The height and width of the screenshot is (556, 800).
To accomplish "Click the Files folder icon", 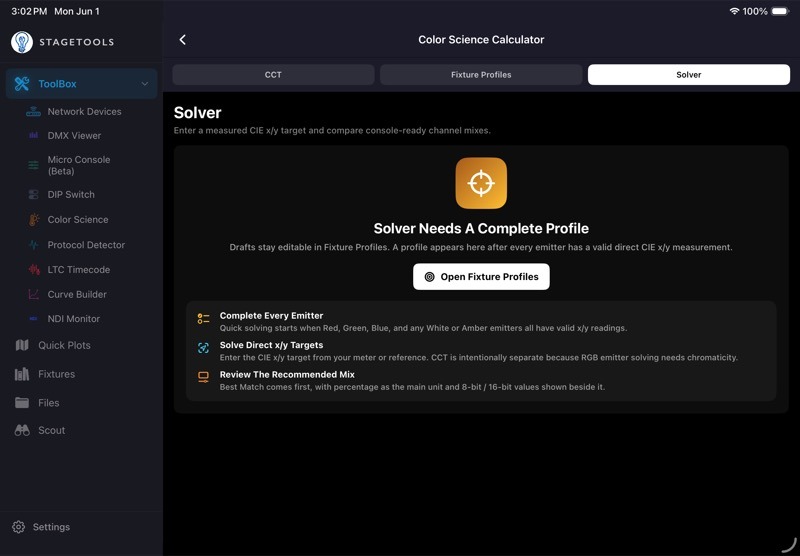I will point(22,402).
